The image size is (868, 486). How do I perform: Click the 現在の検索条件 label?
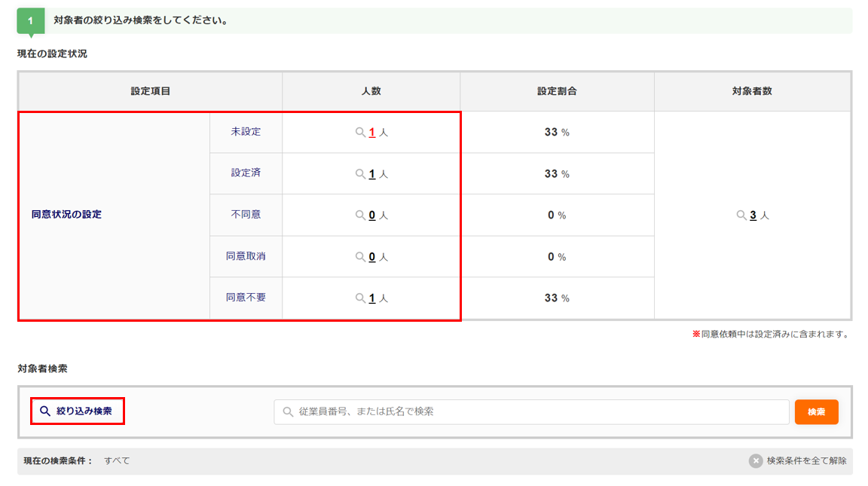click(58, 461)
